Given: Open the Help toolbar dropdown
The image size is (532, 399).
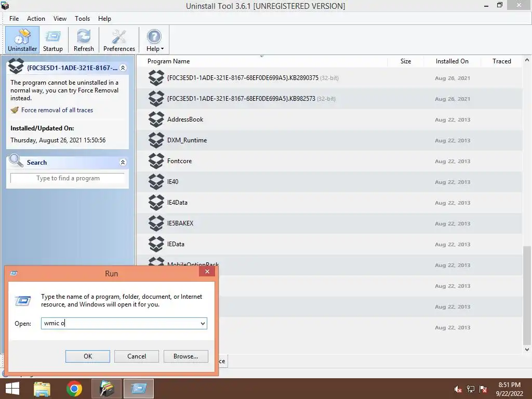Looking at the screenshot, I should pyautogui.click(x=155, y=40).
